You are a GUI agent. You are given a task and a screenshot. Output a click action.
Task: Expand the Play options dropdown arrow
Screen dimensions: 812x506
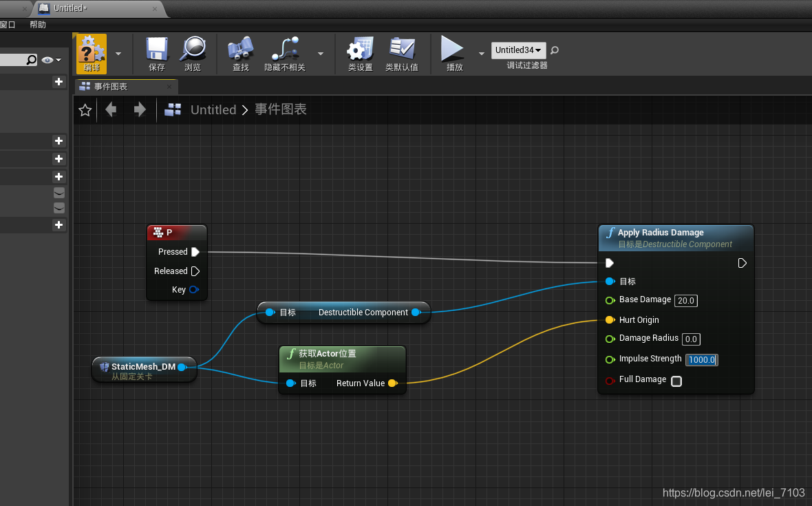click(x=482, y=54)
